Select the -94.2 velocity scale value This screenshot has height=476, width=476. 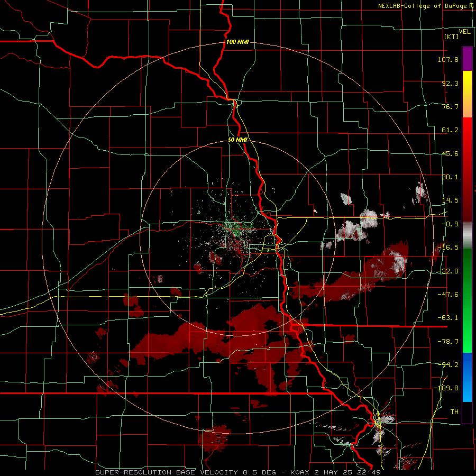[448, 364]
